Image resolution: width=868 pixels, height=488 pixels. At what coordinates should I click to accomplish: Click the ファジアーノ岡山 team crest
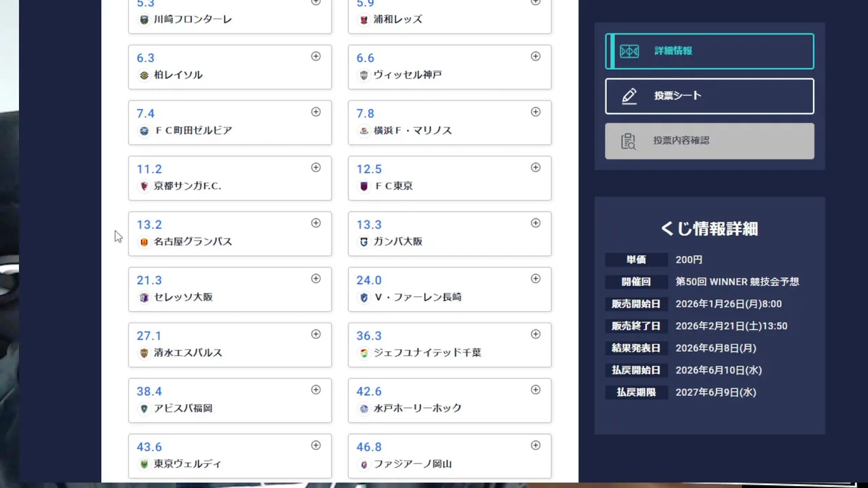point(364,464)
